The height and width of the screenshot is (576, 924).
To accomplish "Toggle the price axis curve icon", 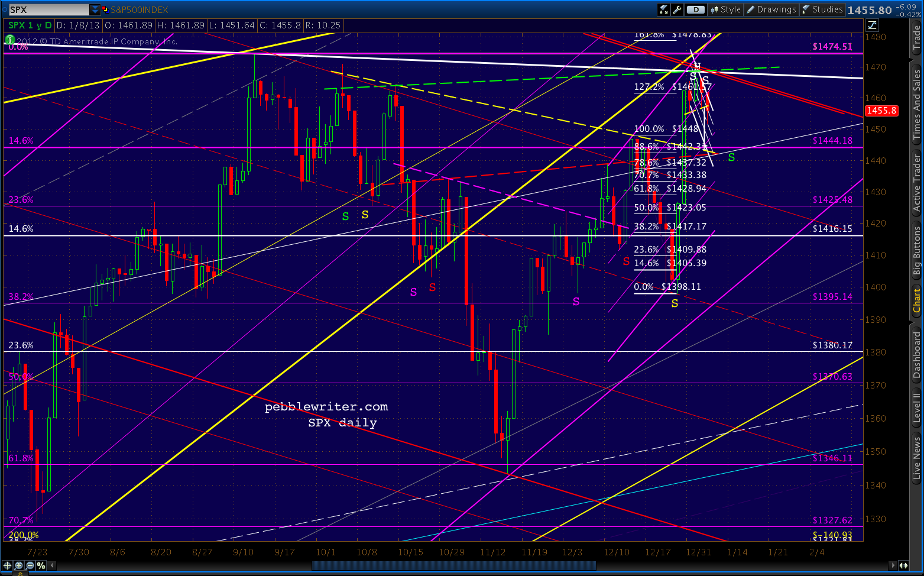I will [x=873, y=25].
